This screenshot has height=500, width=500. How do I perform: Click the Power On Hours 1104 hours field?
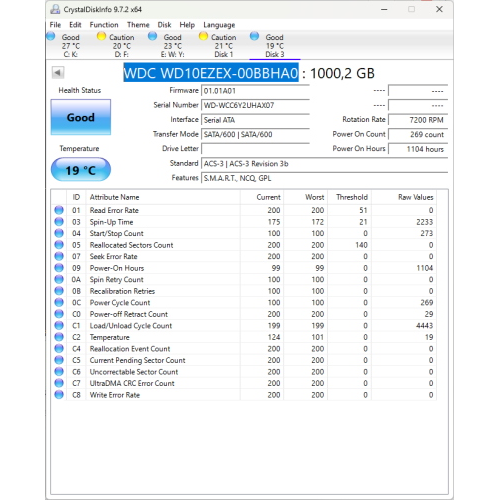(418, 149)
